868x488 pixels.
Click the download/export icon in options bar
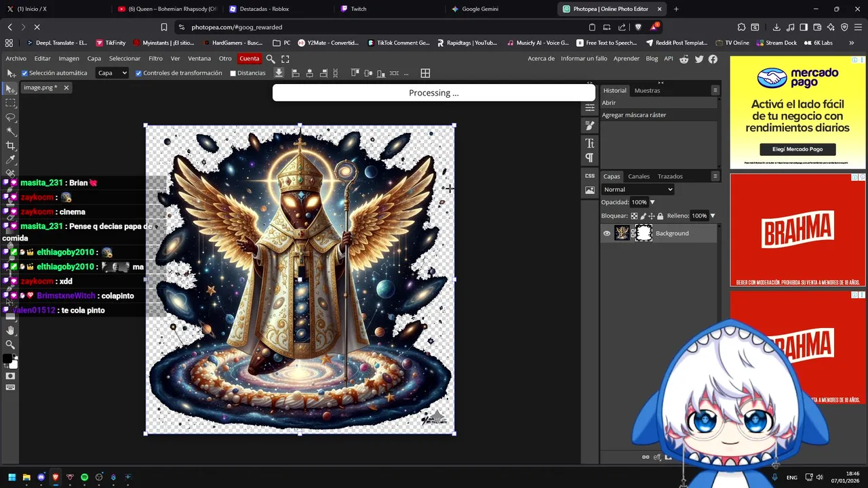[x=279, y=73]
